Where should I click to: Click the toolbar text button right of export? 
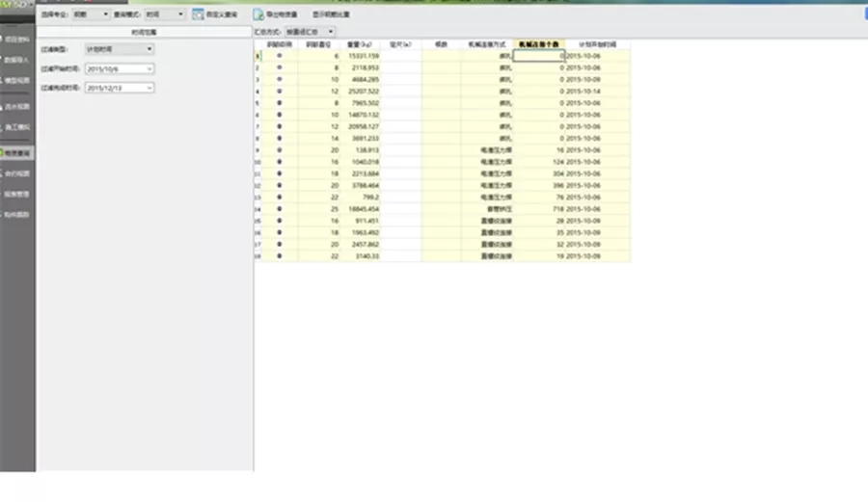coord(331,14)
